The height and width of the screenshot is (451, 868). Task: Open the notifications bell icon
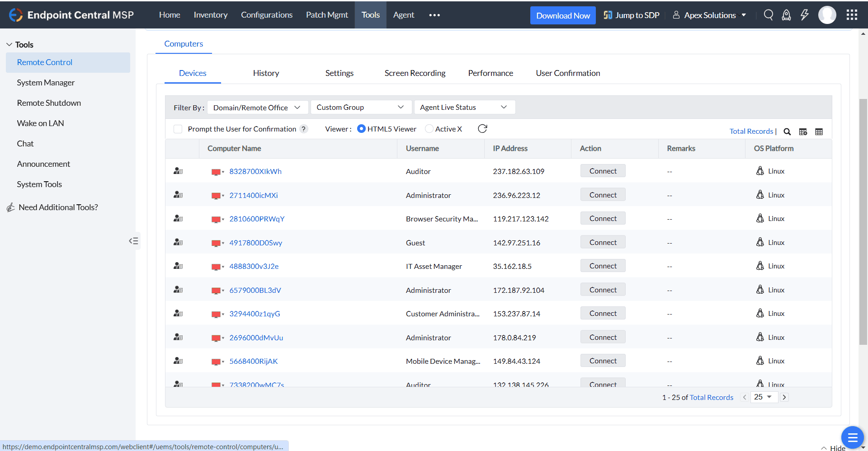pos(786,15)
